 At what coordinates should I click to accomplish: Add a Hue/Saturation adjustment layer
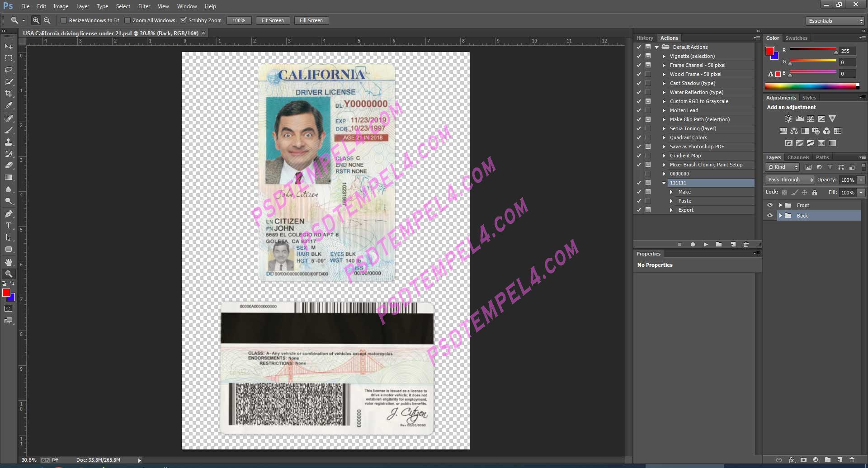pyautogui.click(x=783, y=131)
